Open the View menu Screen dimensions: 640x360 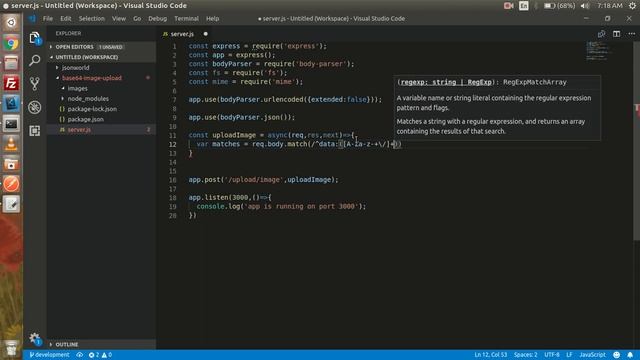coord(119,19)
